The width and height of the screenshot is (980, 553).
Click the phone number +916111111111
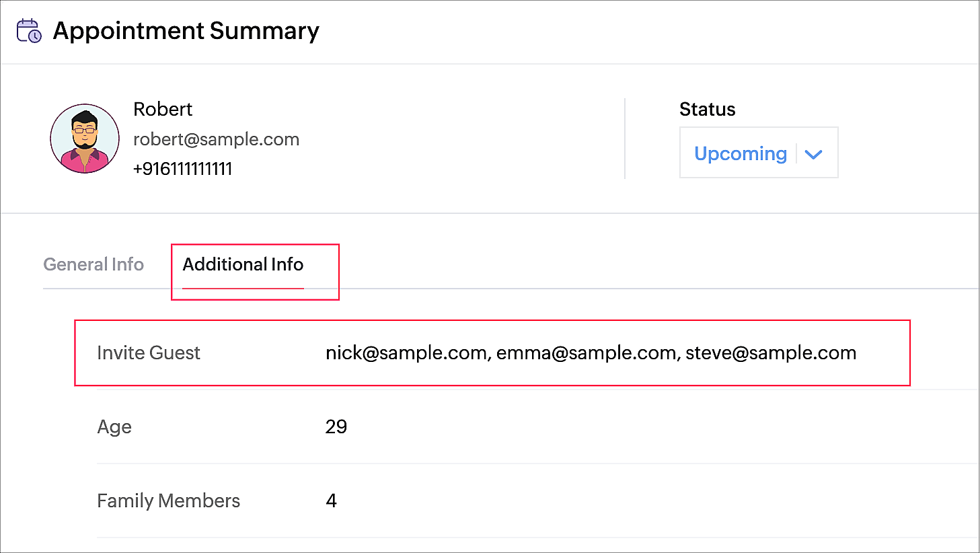click(182, 169)
